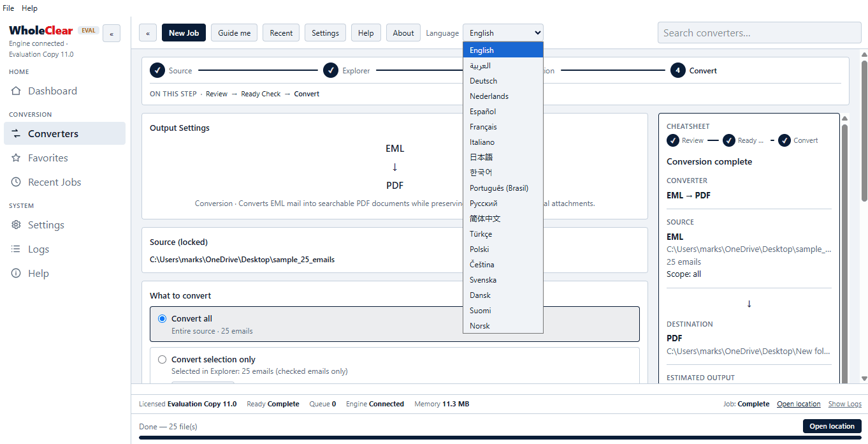The height and width of the screenshot is (444, 868).
Task: Choose Français from the language list
Action: (x=503, y=127)
